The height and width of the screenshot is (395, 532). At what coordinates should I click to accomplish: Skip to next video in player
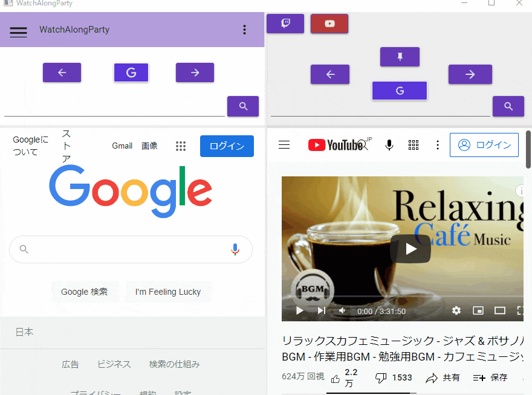(321, 310)
